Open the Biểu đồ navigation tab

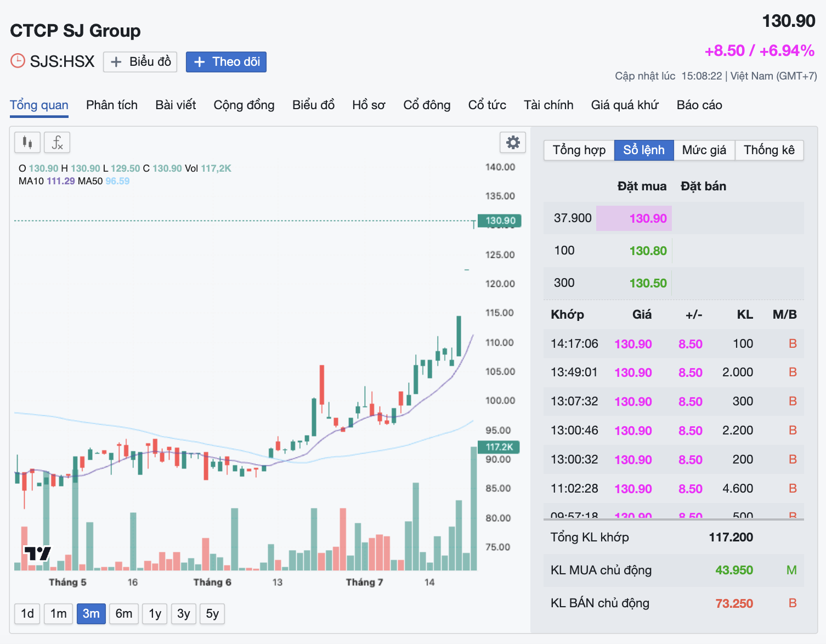point(313,105)
